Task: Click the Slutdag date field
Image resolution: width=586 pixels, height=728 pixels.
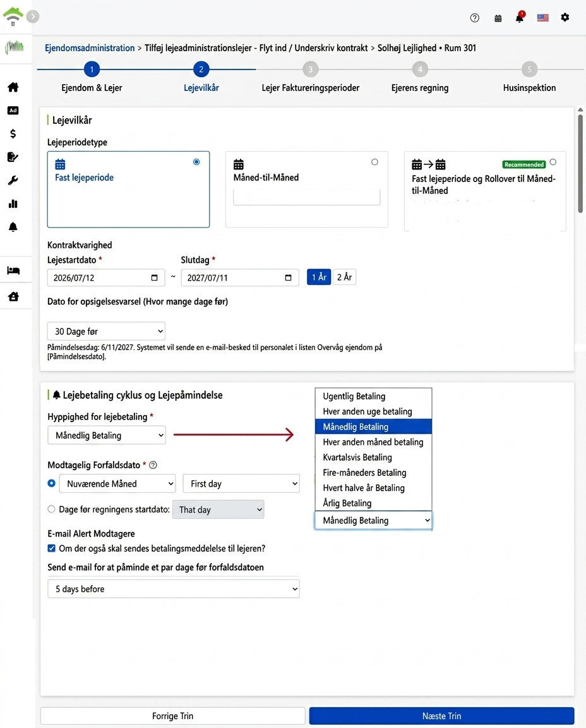Action: pos(240,277)
